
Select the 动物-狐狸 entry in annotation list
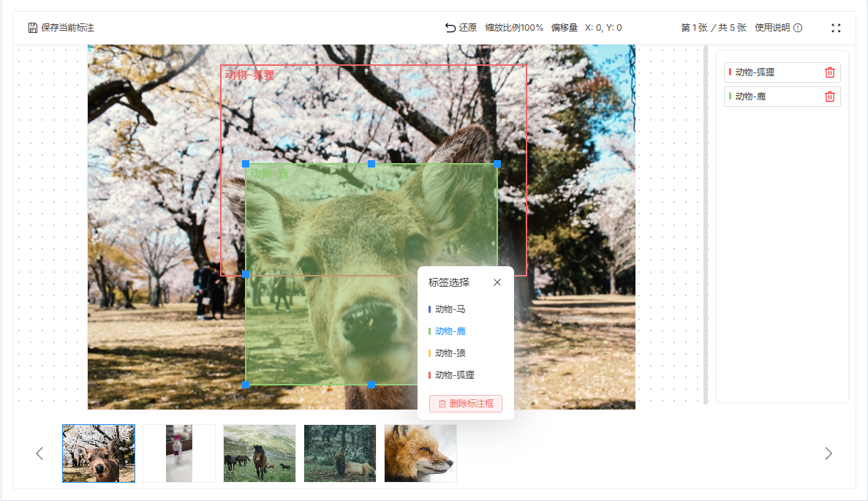tap(782, 72)
